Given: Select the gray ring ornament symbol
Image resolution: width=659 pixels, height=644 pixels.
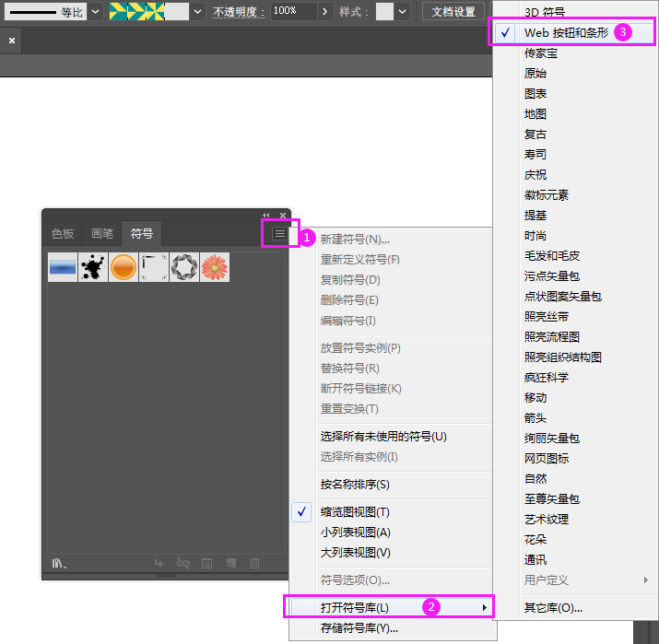Looking at the screenshot, I should pos(184,267).
